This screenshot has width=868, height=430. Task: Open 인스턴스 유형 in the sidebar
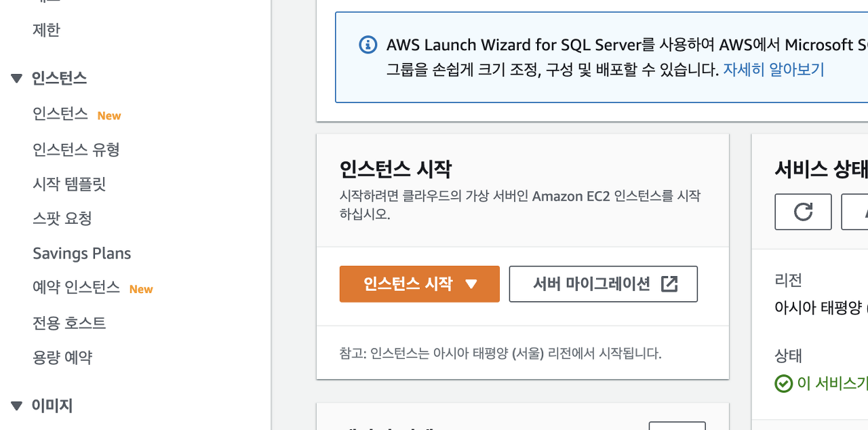pyautogui.click(x=76, y=149)
